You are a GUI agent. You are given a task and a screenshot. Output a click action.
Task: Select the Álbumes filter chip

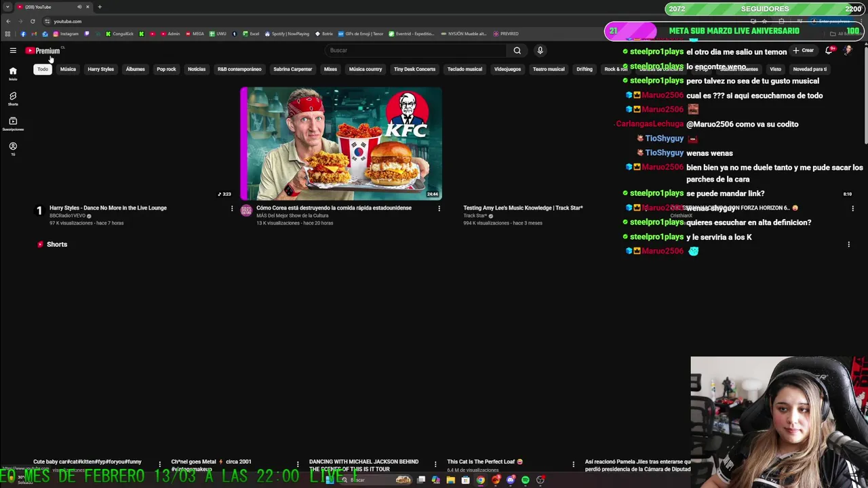click(x=135, y=69)
